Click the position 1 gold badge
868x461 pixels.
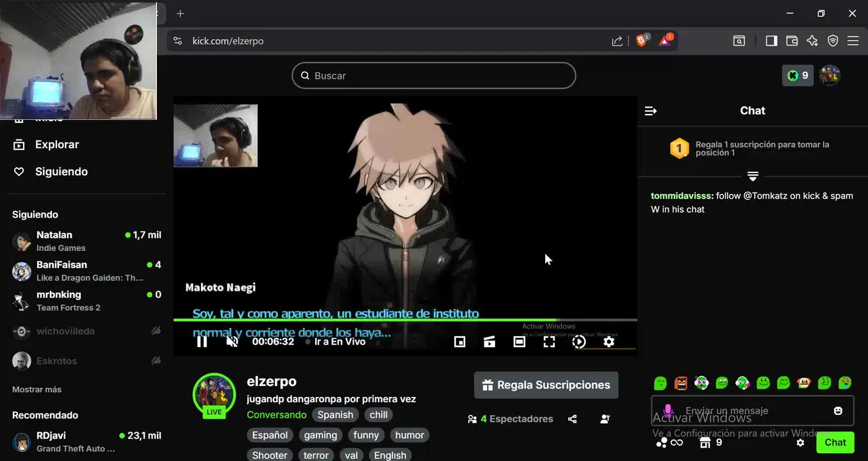[x=679, y=149]
